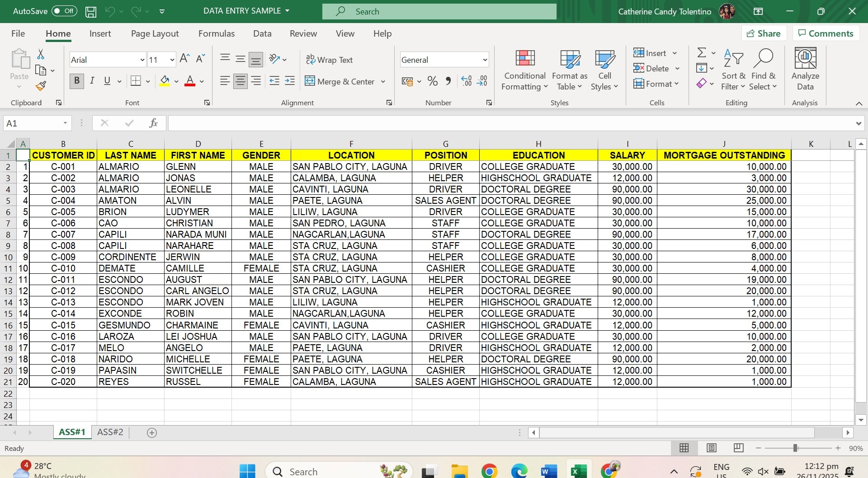The height and width of the screenshot is (478, 868).
Task: Expand the General number format dropdown
Action: (485, 60)
